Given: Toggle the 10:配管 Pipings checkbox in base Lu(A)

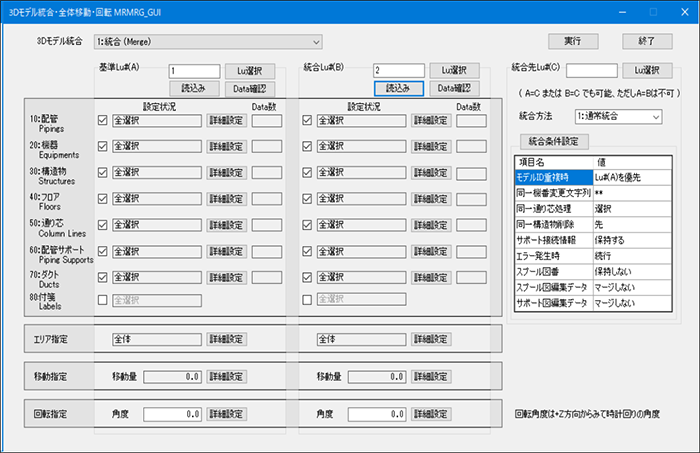Looking at the screenshot, I should click(x=103, y=121).
